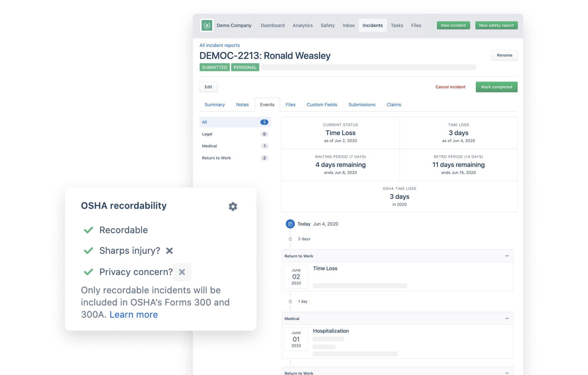This screenshot has width=588, height=375.
Task: Toggle the Recordable checkmark
Action: 88,230
